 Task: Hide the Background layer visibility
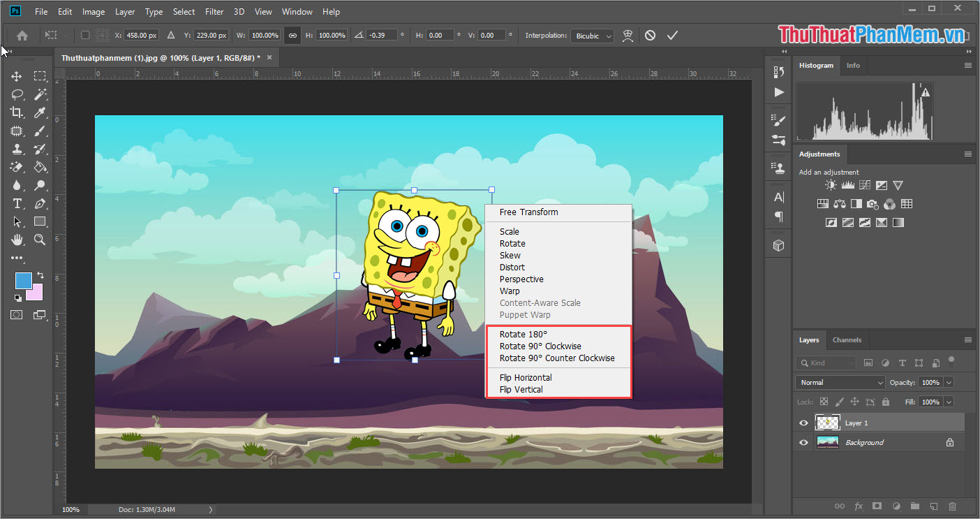coord(803,441)
